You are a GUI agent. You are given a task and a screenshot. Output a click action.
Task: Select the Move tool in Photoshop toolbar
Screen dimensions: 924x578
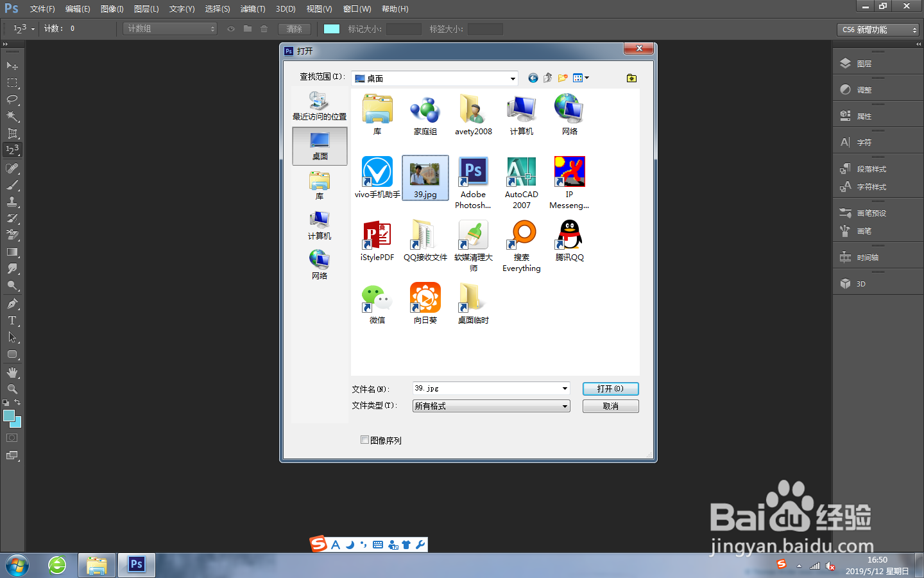tap(12, 66)
